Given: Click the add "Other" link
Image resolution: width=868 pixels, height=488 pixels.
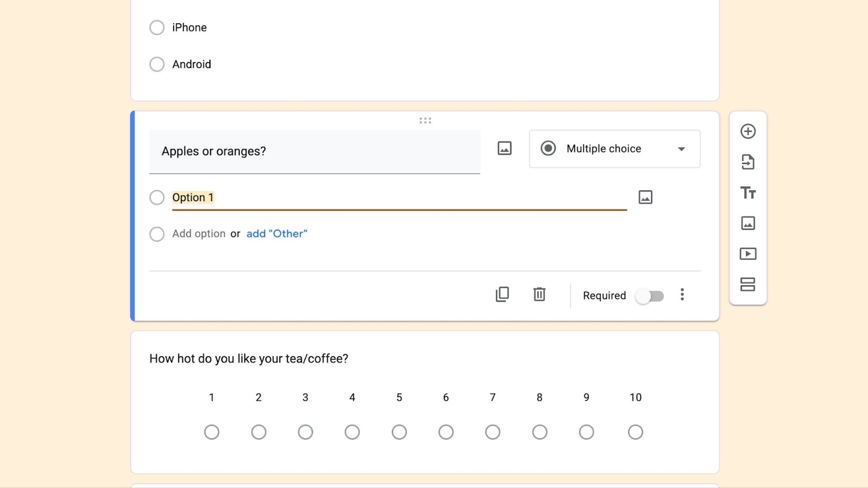Looking at the screenshot, I should pyautogui.click(x=277, y=234).
